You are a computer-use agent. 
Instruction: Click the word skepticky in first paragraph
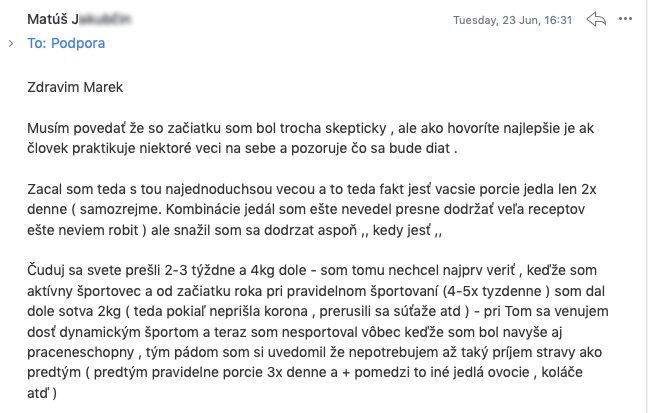(x=356, y=128)
